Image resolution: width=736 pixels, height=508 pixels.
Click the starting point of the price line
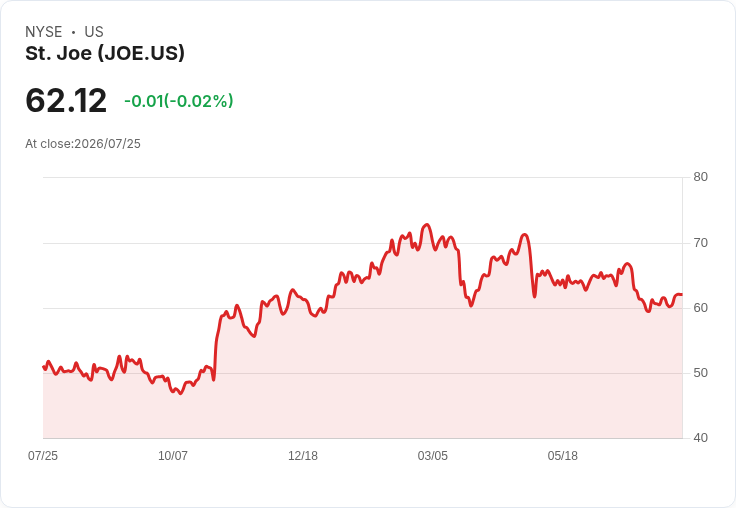(x=44, y=367)
